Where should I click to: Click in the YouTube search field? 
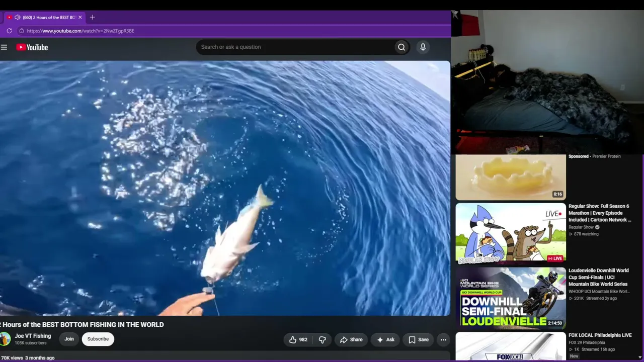pyautogui.click(x=295, y=47)
